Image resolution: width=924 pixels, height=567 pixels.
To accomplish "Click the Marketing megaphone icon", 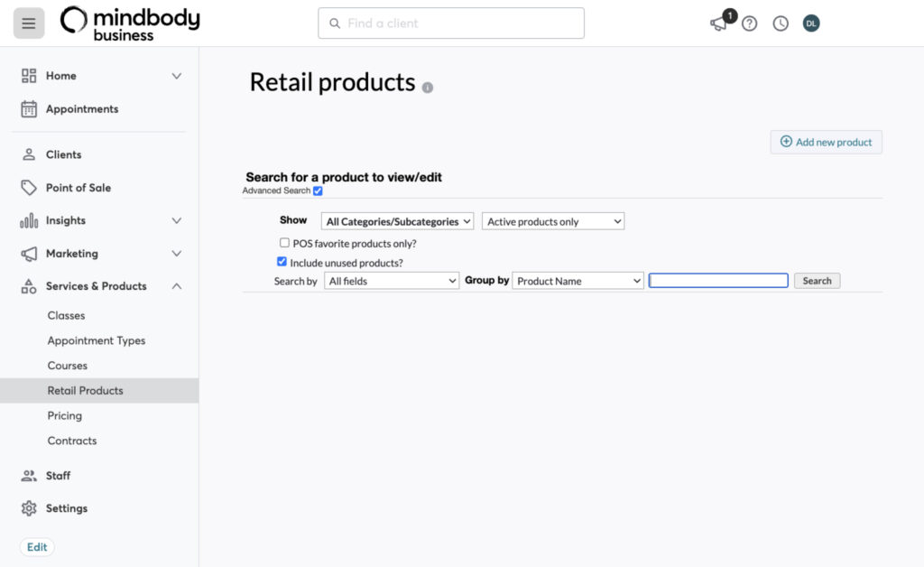I will [29, 254].
